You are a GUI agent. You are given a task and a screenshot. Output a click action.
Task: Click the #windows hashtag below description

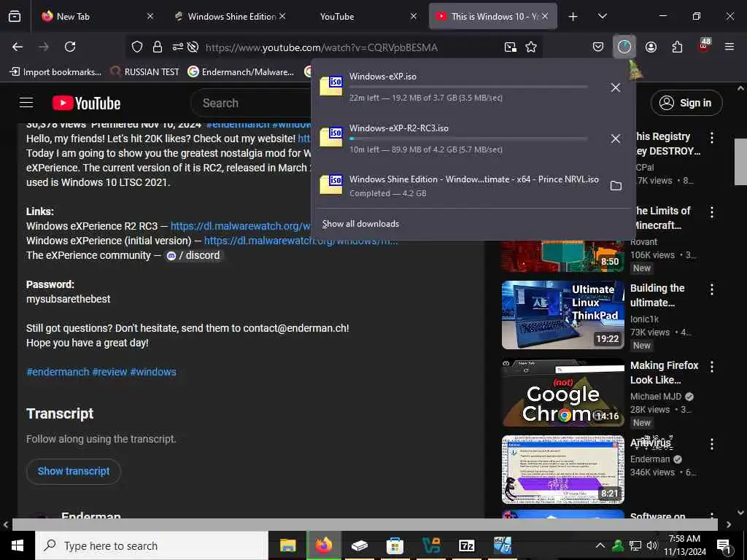[x=153, y=372]
